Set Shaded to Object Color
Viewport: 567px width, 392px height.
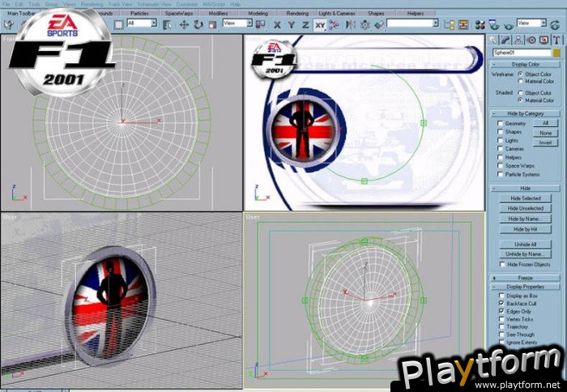click(520, 92)
